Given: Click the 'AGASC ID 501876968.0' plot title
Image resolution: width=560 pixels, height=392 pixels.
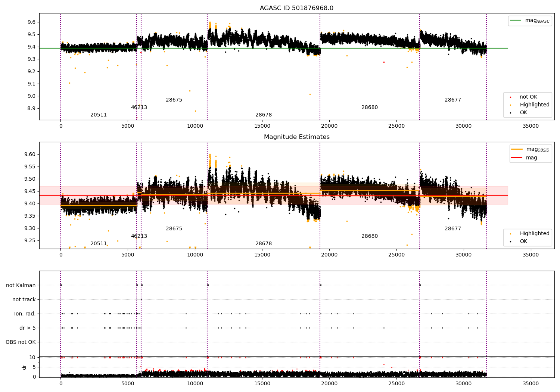Looking at the screenshot, I should [x=296, y=8].
